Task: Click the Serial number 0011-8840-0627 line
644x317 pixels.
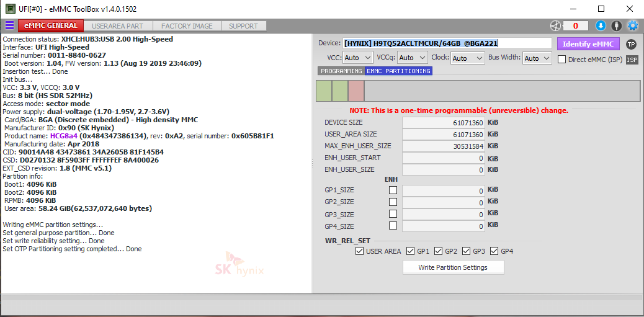Action: pos(54,55)
